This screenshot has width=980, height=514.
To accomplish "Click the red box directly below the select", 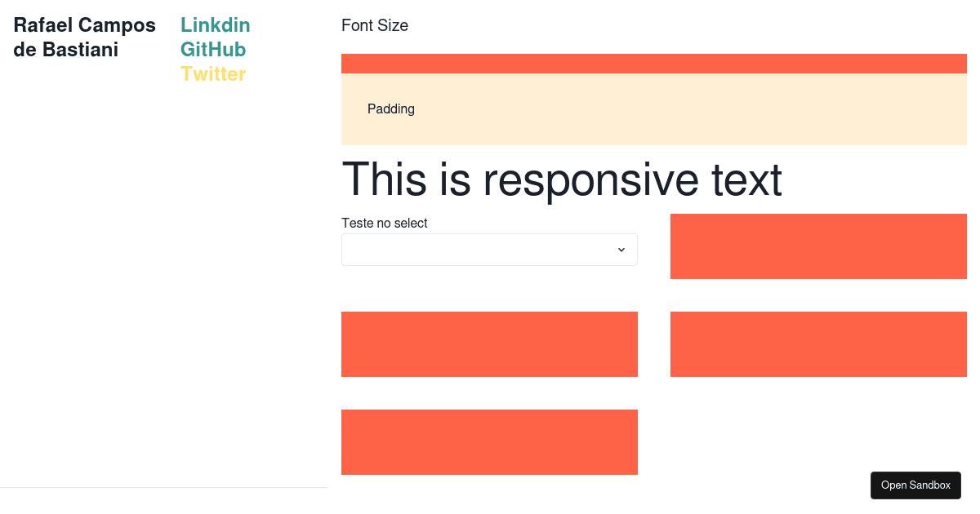I will tap(489, 344).
